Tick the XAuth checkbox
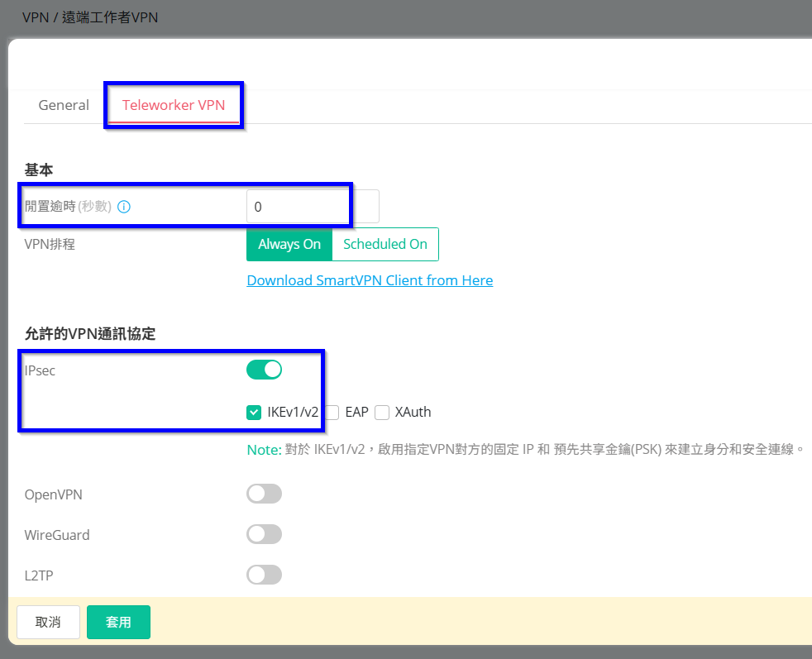 pyautogui.click(x=382, y=412)
